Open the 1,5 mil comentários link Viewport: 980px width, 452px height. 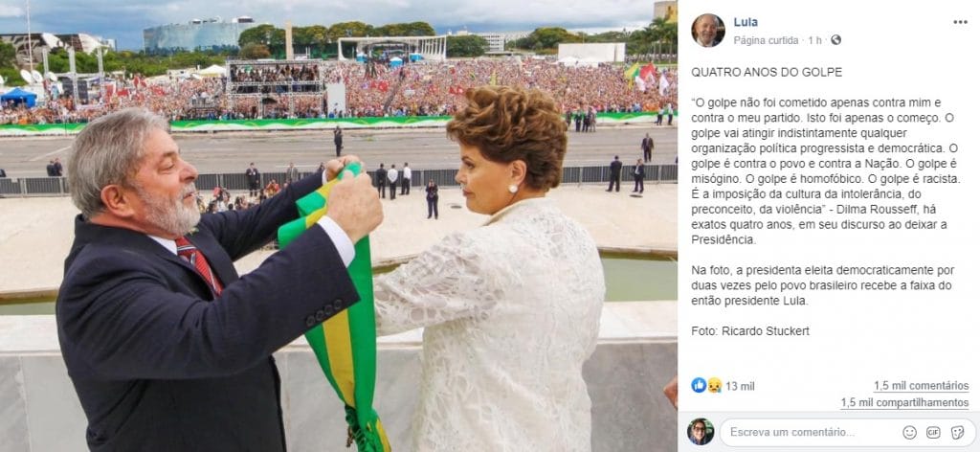coord(922,386)
